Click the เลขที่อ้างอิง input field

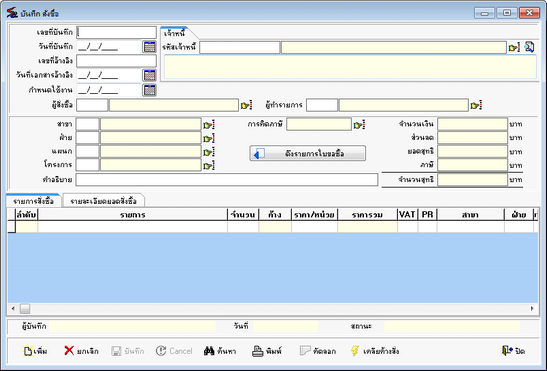(117, 61)
